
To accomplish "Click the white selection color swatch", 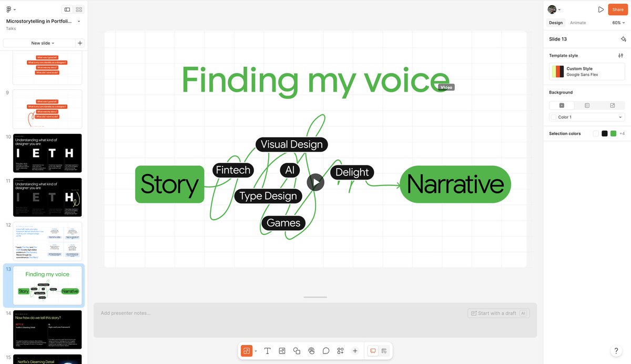I will pyautogui.click(x=596, y=133).
